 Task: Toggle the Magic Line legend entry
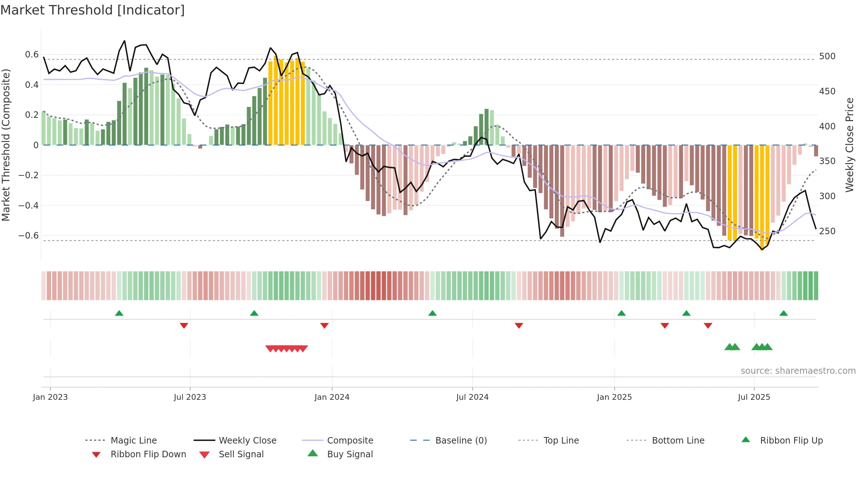click(121, 440)
